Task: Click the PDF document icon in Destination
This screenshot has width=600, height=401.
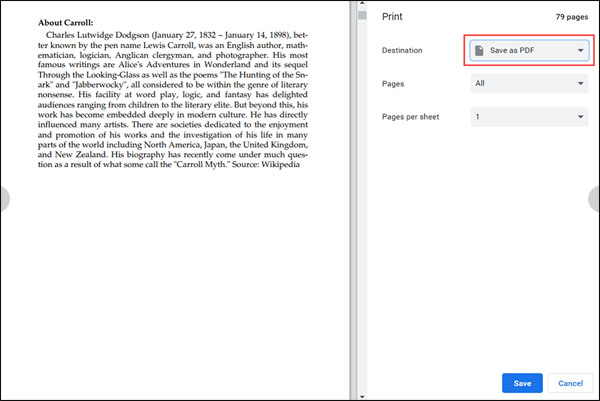Action: (x=480, y=50)
